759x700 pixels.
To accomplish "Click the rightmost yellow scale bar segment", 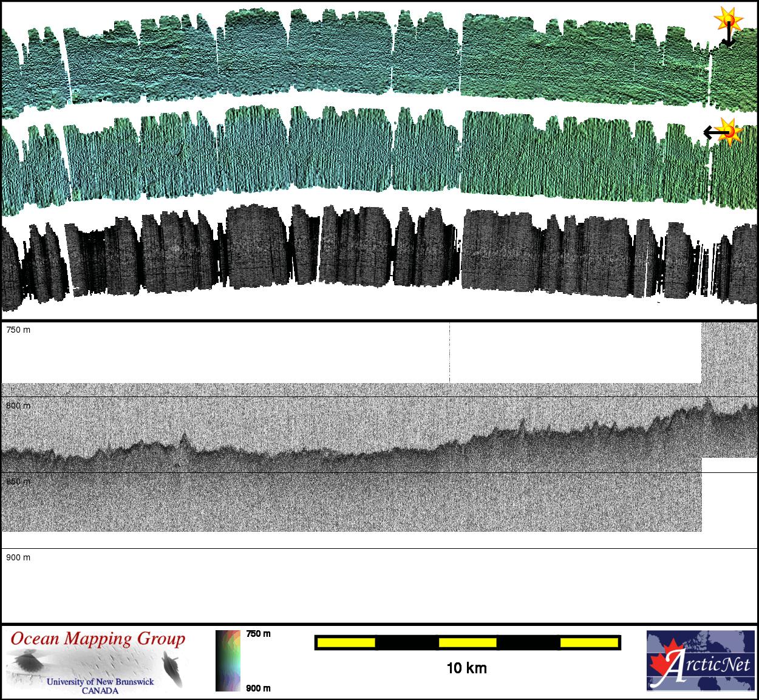I will click(588, 642).
